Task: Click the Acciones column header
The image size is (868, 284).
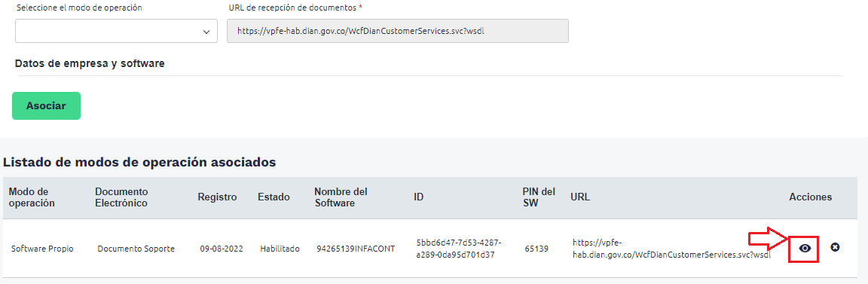Action: 811,197
